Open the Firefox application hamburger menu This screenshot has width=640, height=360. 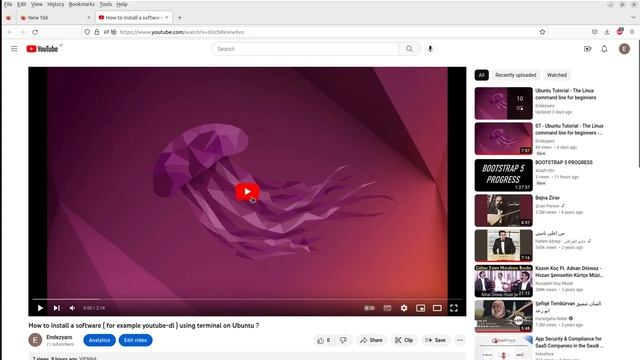pyautogui.click(x=632, y=32)
